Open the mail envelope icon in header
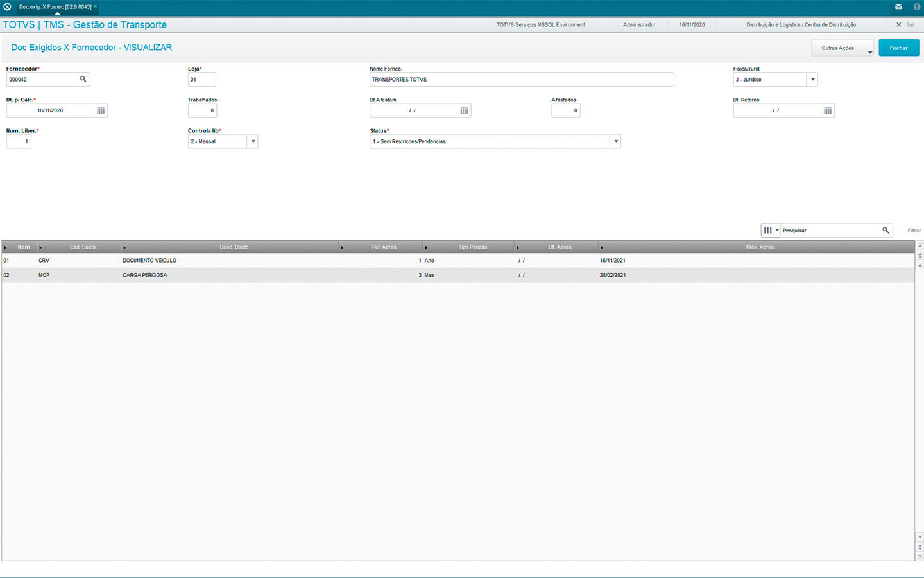The height and width of the screenshot is (578, 924). pyautogui.click(x=898, y=7)
